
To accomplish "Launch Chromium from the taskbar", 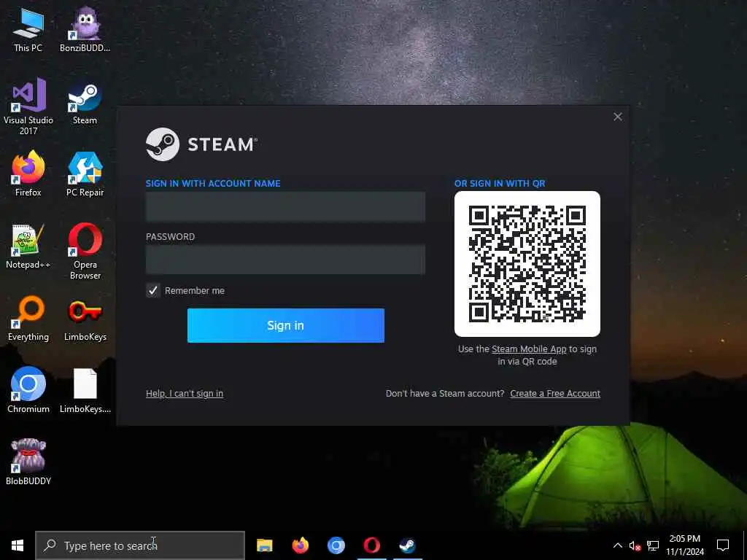I will pyautogui.click(x=336, y=545).
